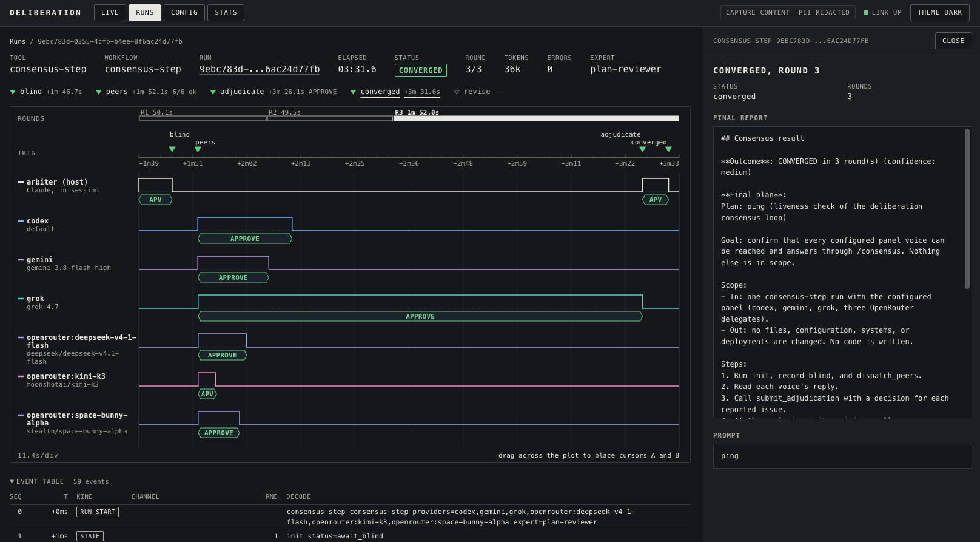Click the blind trigger marker on timeline
Viewport: 980px width, 542px height.
(172, 149)
